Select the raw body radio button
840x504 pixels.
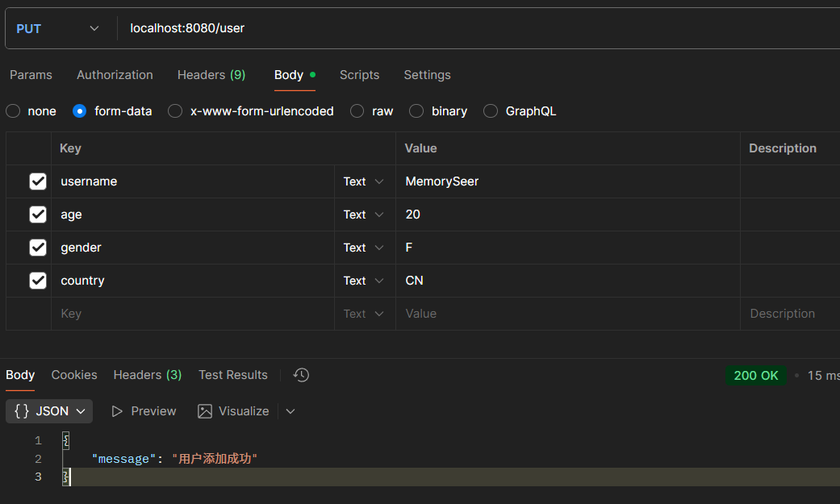point(357,111)
